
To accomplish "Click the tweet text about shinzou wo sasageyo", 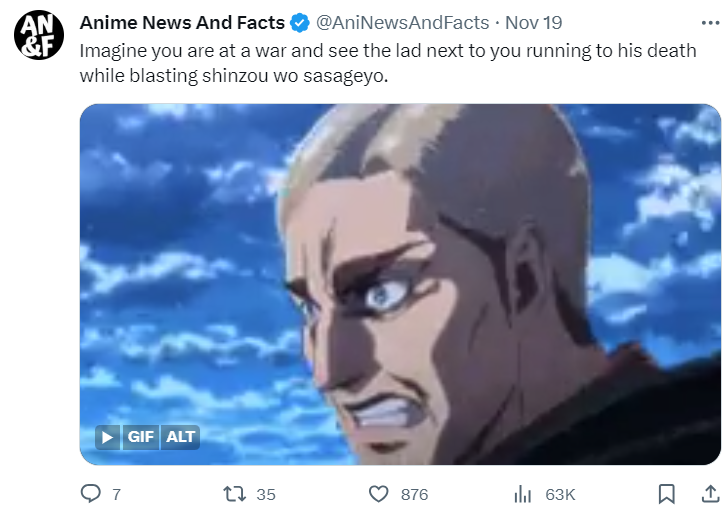I will (x=388, y=63).
